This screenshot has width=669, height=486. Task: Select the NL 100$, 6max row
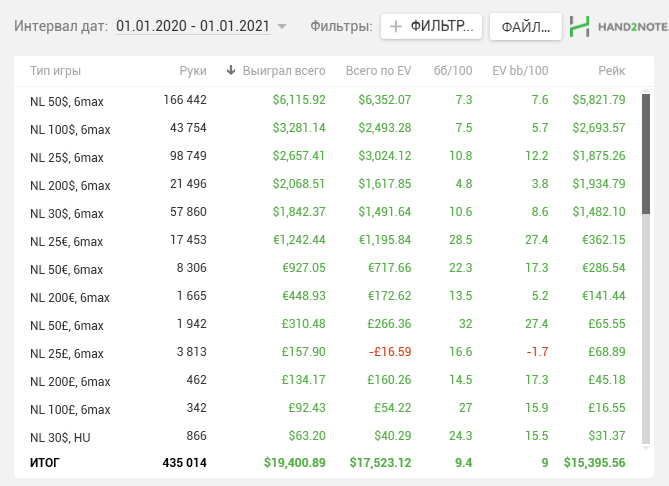point(328,128)
